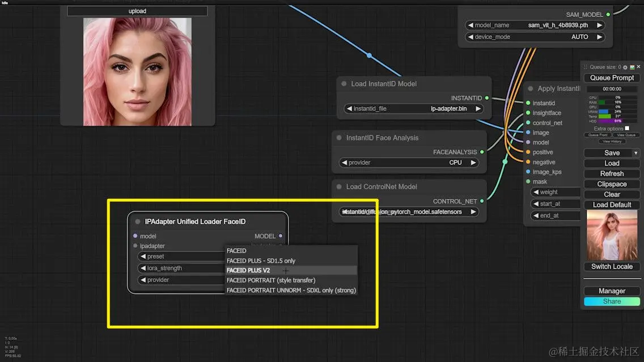The image size is (644, 362).
Task: Decrease the end_at value
Action: click(536, 215)
